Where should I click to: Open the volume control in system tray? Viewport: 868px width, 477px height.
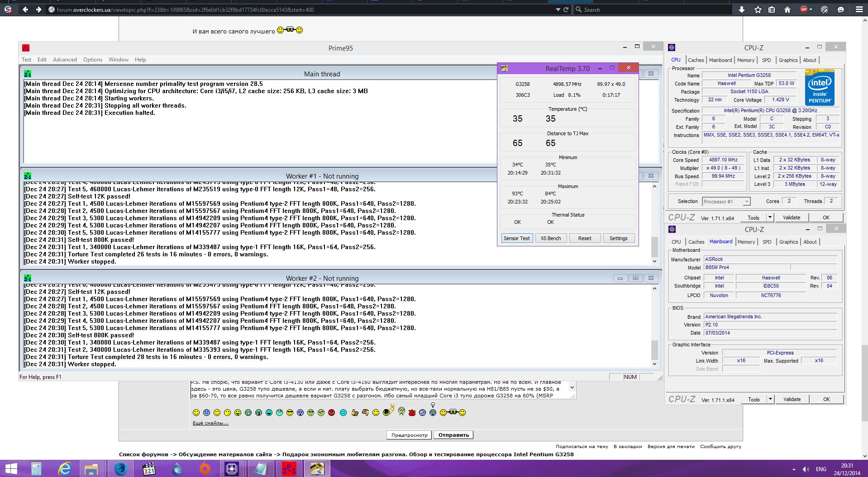tap(806, 469)
